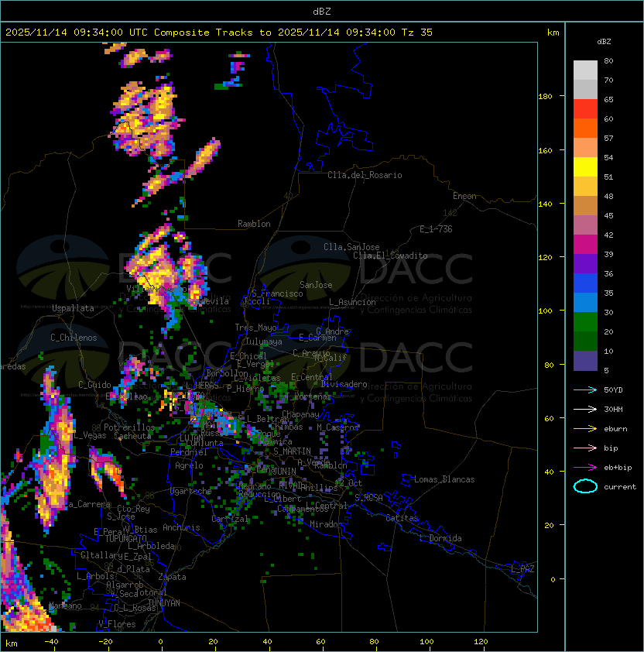Click the 'S_Francisco' map label
This screenshot has width=644, height=652.
pos(277,293)
